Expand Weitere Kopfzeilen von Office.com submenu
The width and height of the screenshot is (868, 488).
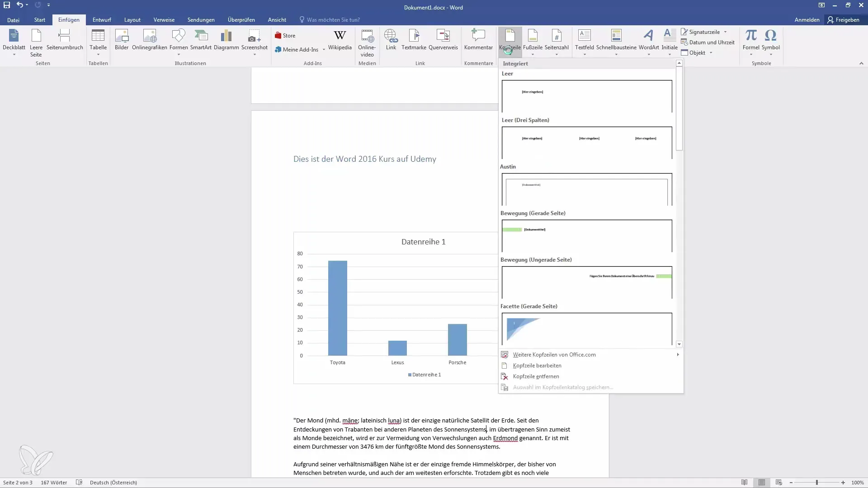coord(591,355)
